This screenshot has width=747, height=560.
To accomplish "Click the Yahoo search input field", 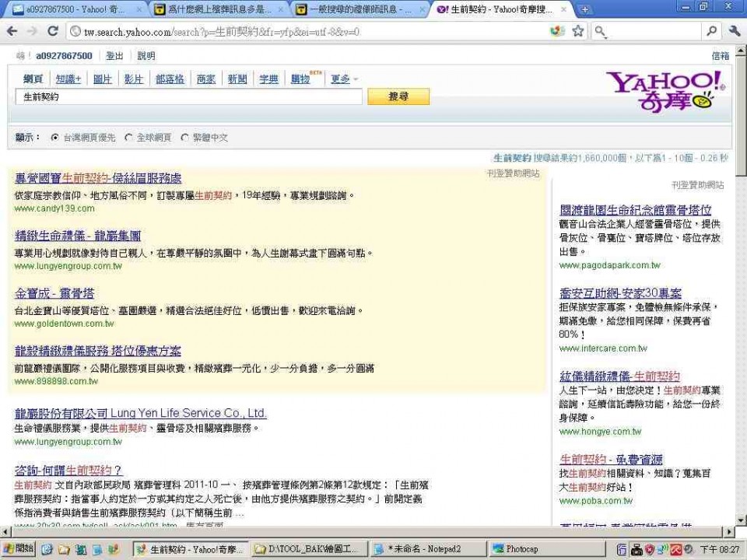I will [x=188, y=97].
